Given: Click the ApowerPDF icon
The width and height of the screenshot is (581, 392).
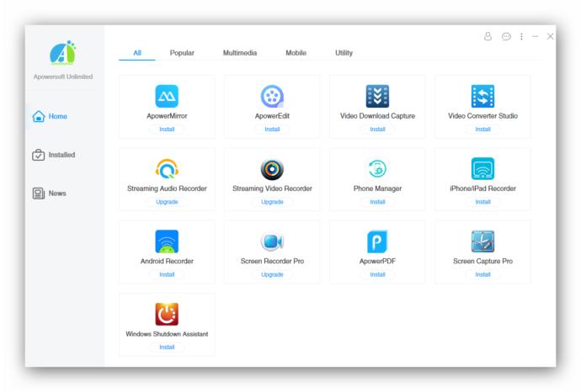Looking at the screenshot, I should coord(377,241).
